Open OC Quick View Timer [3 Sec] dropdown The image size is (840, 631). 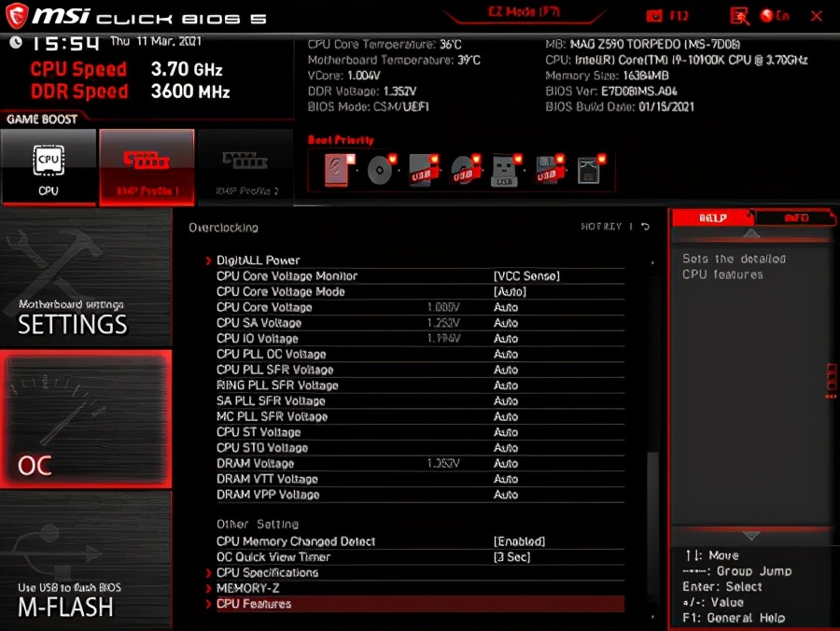tap(511, 557)
